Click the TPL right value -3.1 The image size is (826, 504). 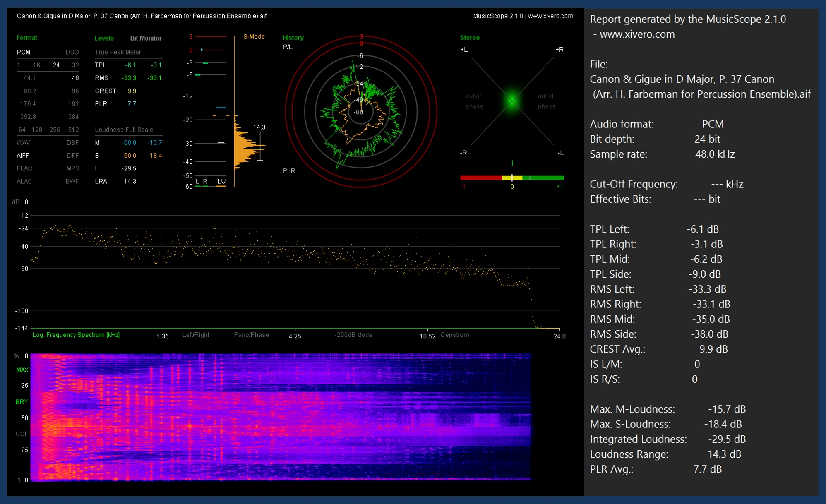tap(156, 65)
